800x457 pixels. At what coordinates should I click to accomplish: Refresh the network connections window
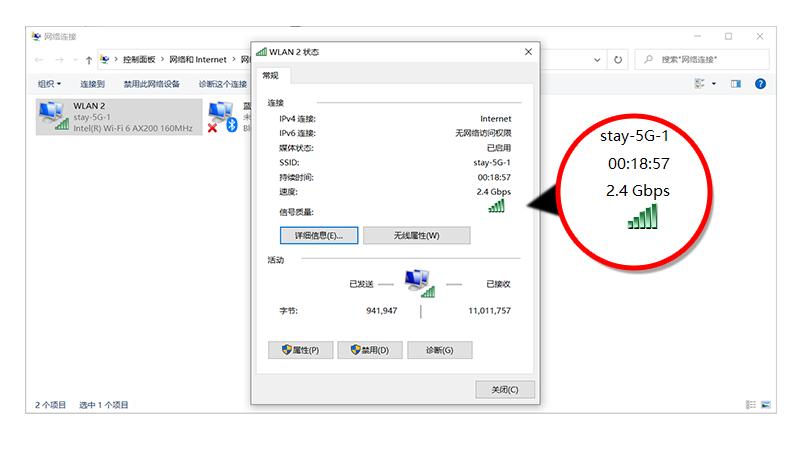618,60
